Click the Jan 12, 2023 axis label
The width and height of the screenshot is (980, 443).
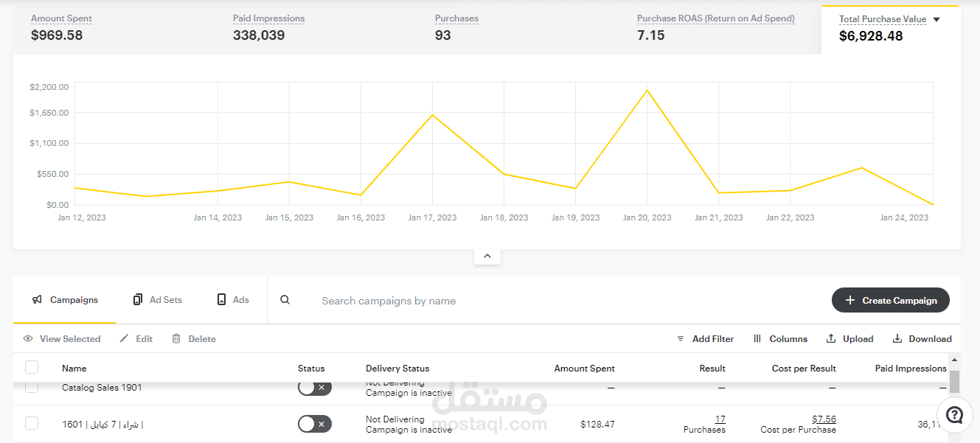[82, 217]
